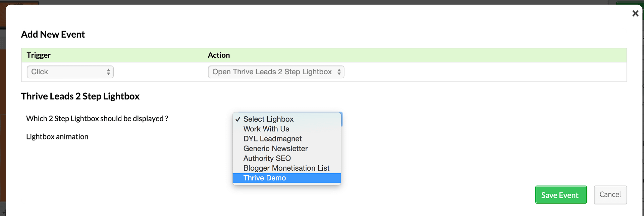Click the Add New Event heading

click(x=53, y=35)
